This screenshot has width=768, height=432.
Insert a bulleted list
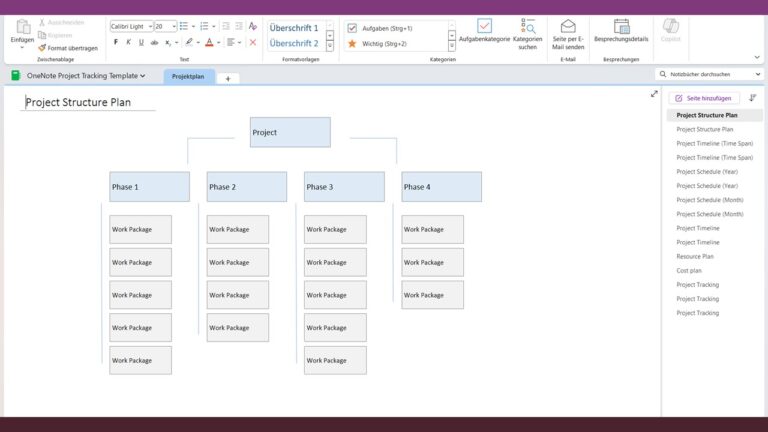pos(184,26)
